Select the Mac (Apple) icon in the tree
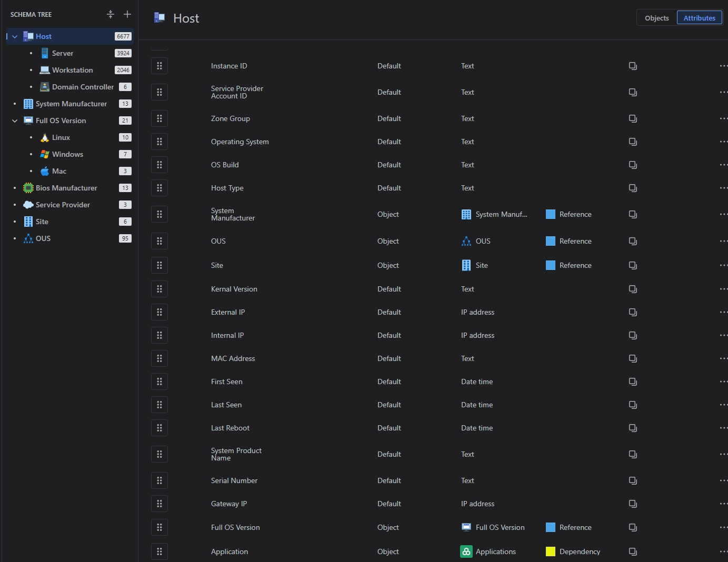Viewport: 728px width, 562px height. (44, 171)
